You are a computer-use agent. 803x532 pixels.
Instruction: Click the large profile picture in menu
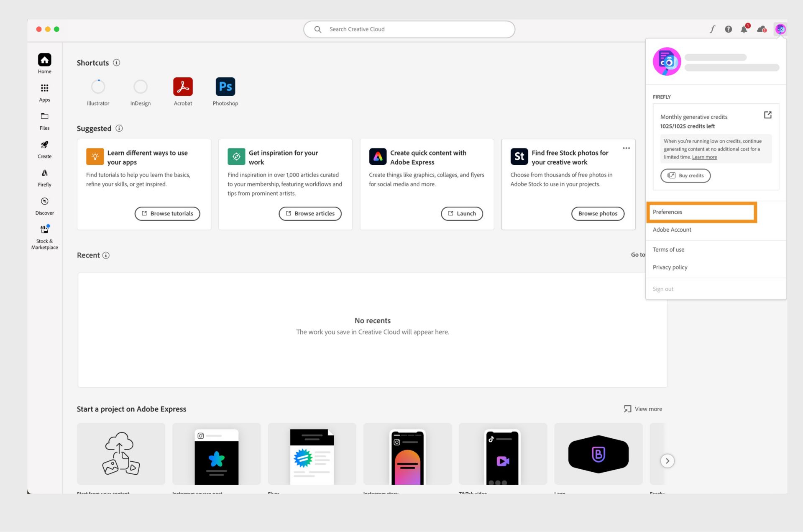tap(667, 61)
